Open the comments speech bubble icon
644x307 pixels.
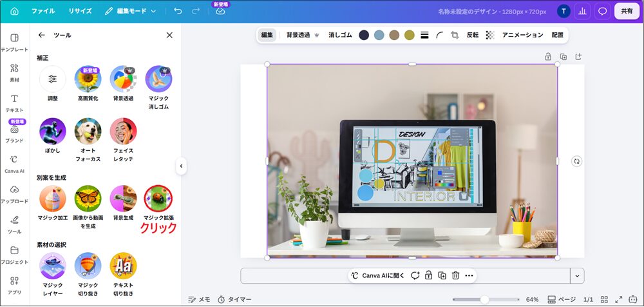coord(602,11)
